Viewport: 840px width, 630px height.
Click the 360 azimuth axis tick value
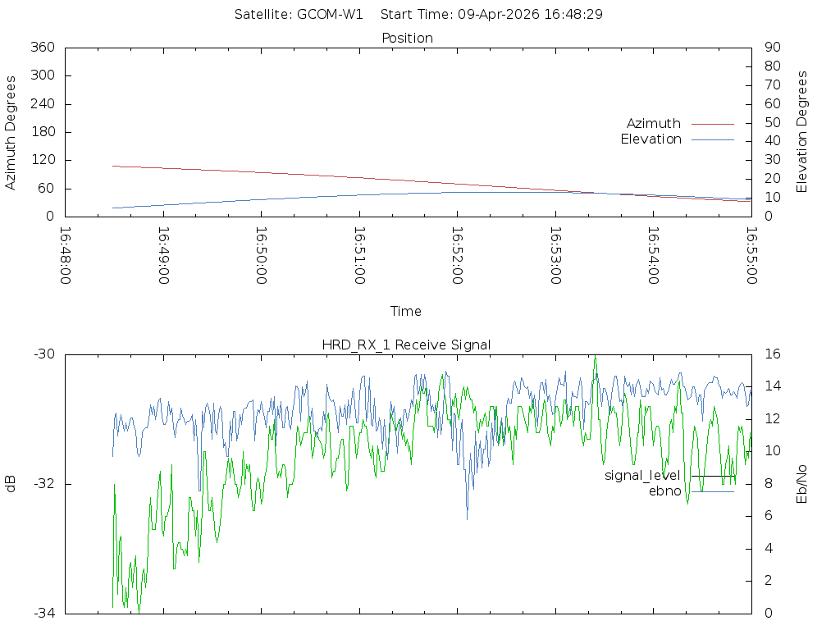pyautogui.click(x=42, y=48)
